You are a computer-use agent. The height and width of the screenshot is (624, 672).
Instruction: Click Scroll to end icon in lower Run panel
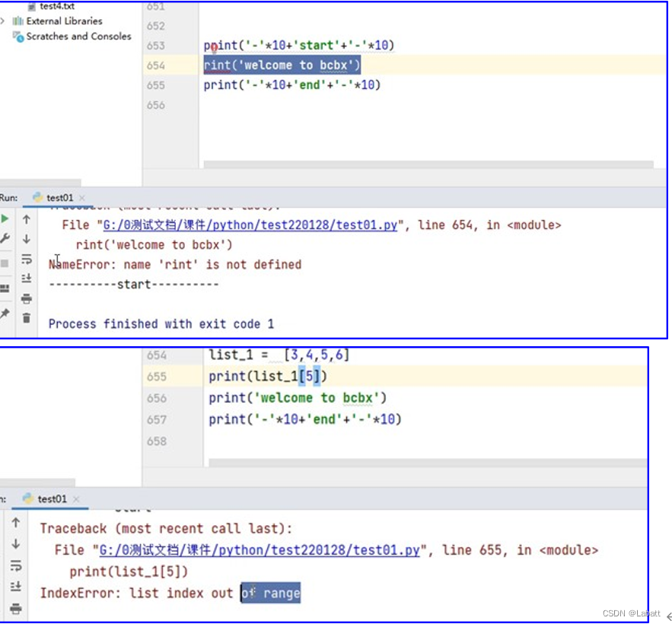[16, 586]
